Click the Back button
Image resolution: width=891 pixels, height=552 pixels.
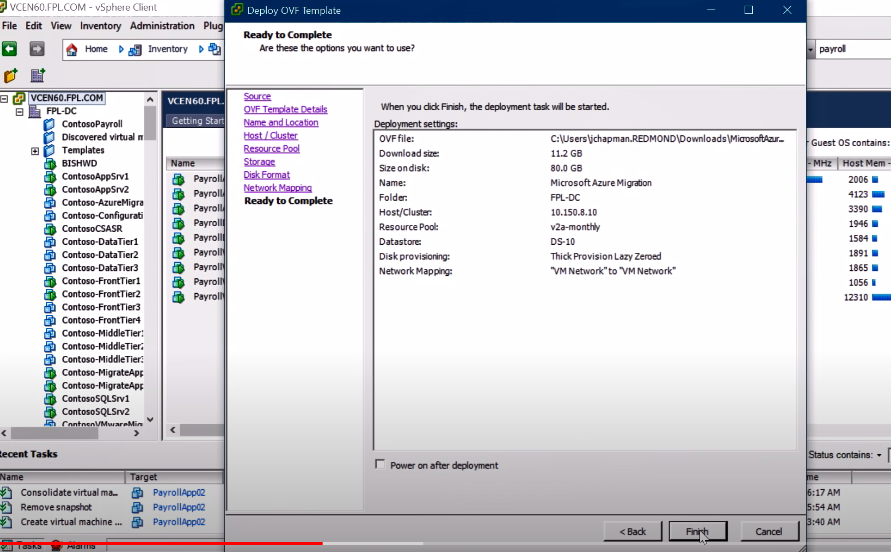[632, 532]
